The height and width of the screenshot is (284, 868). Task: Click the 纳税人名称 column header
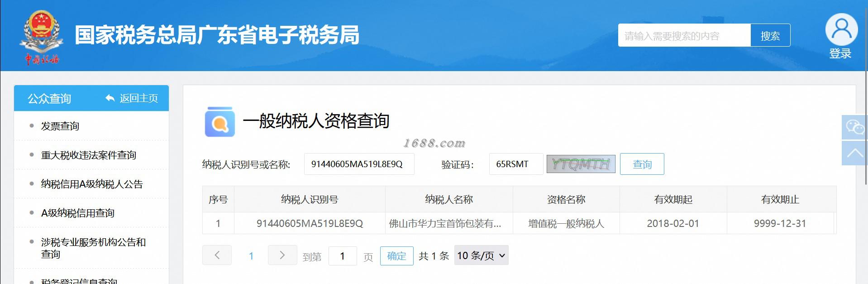(449, 199)
